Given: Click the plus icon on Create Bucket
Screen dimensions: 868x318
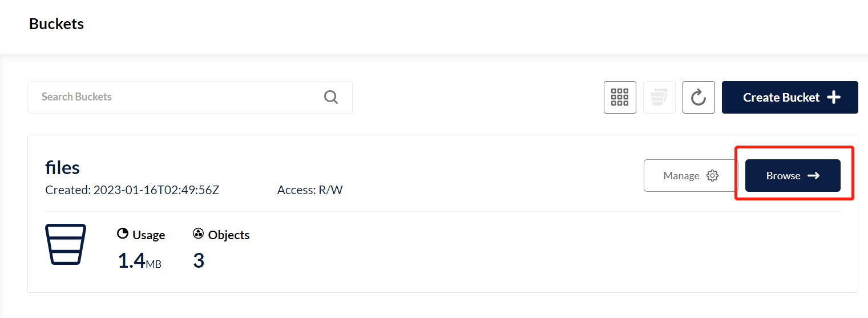Looking at the screenshot, I should (834, 98).
